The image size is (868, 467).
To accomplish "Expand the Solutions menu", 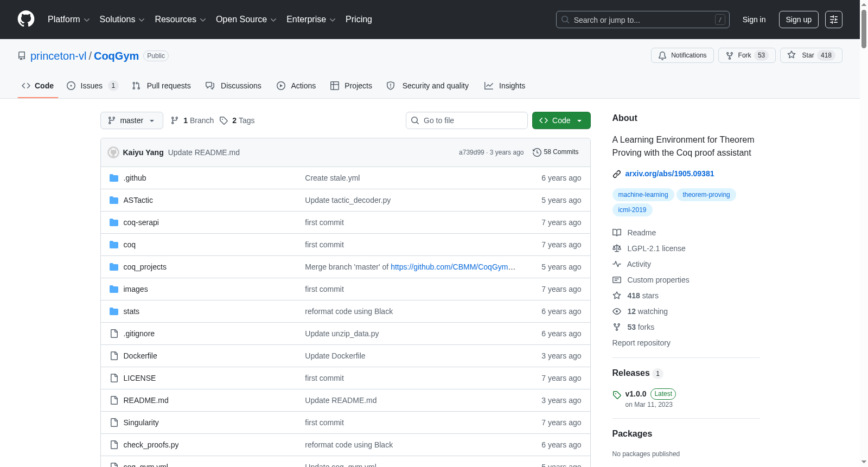I will pos(122,20).
